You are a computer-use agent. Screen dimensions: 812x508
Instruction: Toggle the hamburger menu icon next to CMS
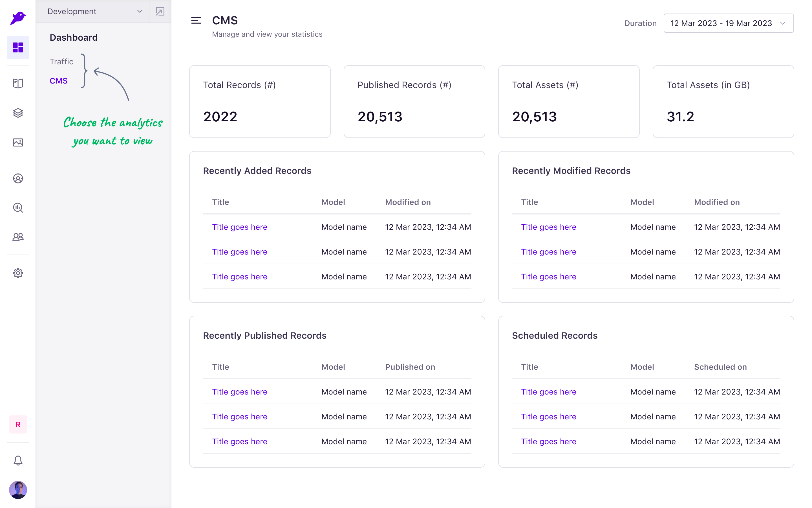[196, 21]
